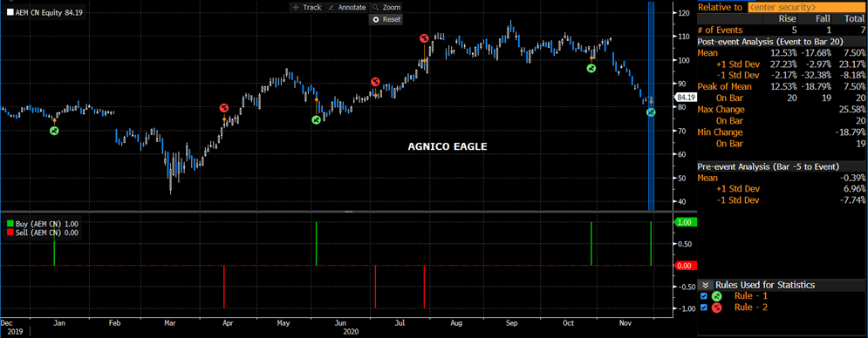Screen dimensions: 868x338
Task: Click the green Rule - 1 icon
Action: coord(717,296)
